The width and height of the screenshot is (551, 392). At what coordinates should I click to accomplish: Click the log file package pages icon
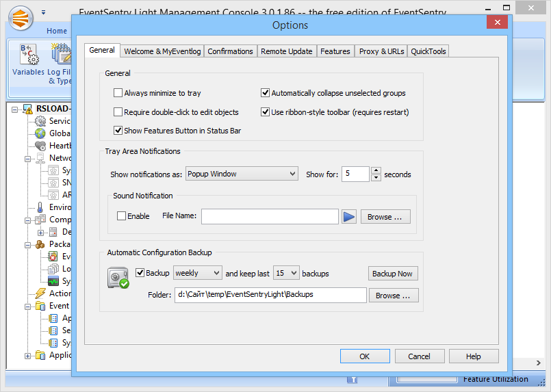tap(53, 269)
